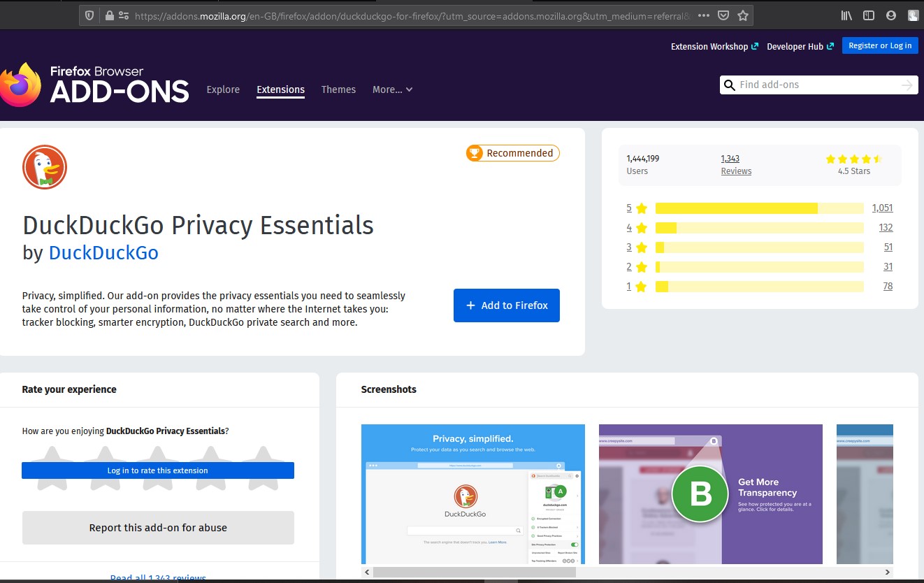The image size is (924, 583).
Task: Click the Recommended trophy badge
Action: click(513, 153)
